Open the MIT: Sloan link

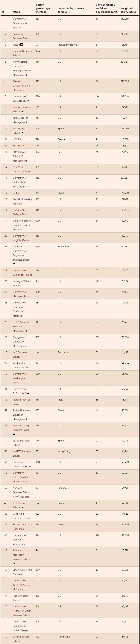click(x=18, y=146)
